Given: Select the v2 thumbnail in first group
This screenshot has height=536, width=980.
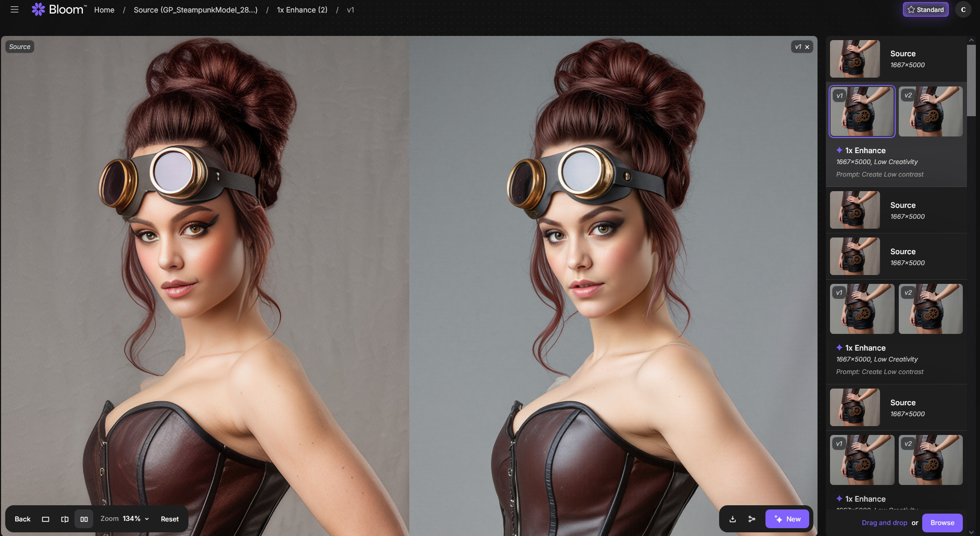Looking at the screenshot, I should click(931, 111).
